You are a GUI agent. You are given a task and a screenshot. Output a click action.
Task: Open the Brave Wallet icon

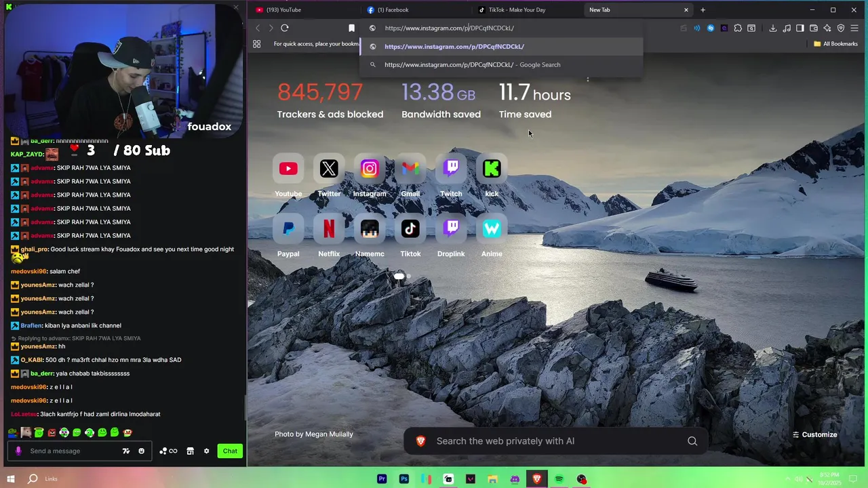[x=814, y=28]
